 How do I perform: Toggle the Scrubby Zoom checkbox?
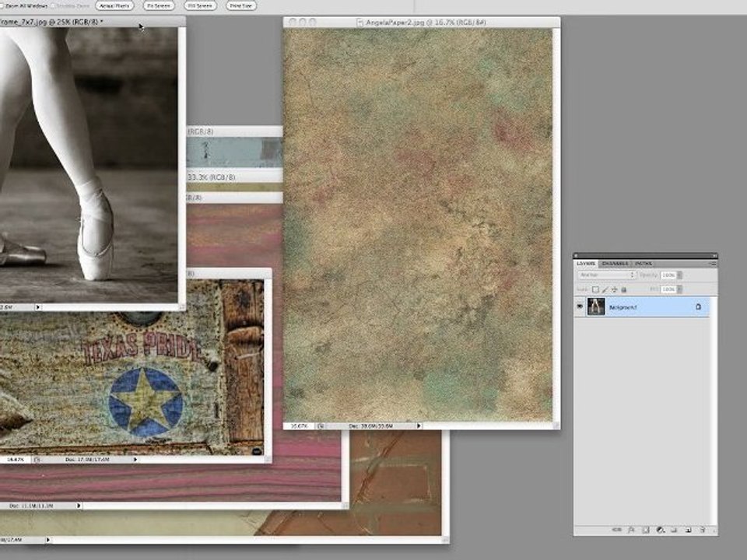click(53, 5)
